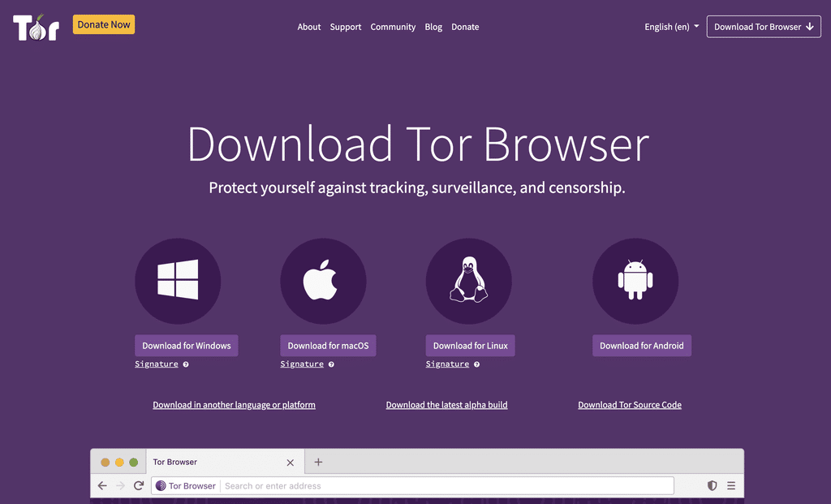This screenshot has height=504, width=831.
Task: Click the forward arrow in browser mockup
Action: 120,485
